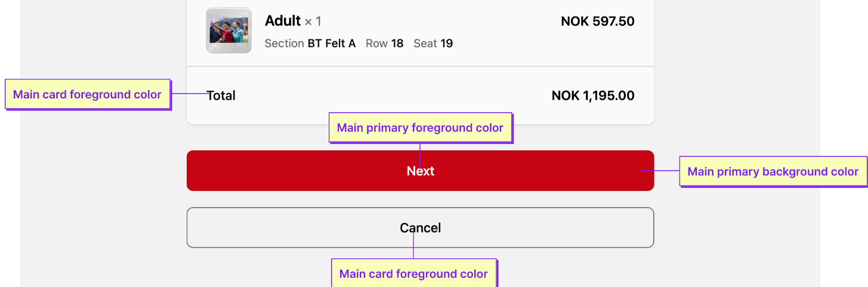Click the connector line left of Total
This screenshot has height=287, width=868.
187,94
